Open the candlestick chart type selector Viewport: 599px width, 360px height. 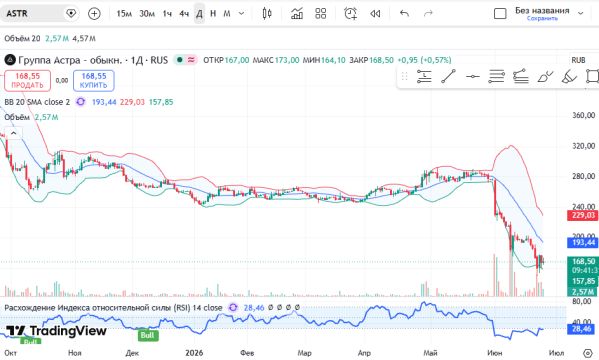[x=267, y=14]
